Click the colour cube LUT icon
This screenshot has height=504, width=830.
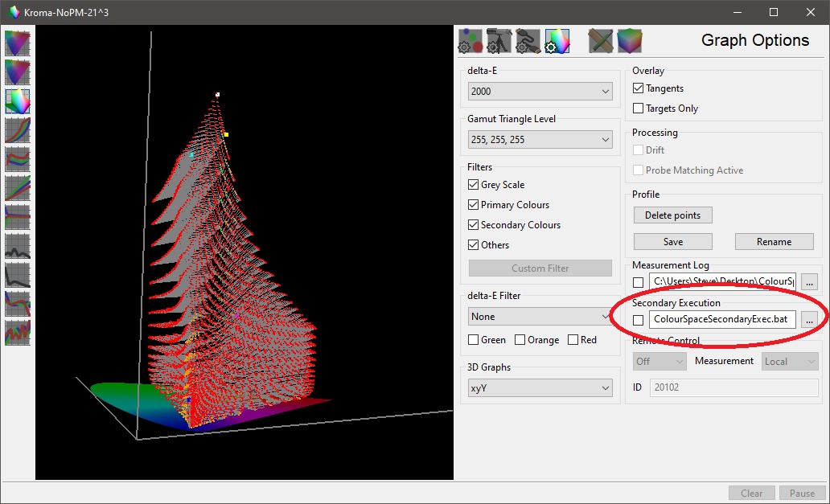pos(630,40)
